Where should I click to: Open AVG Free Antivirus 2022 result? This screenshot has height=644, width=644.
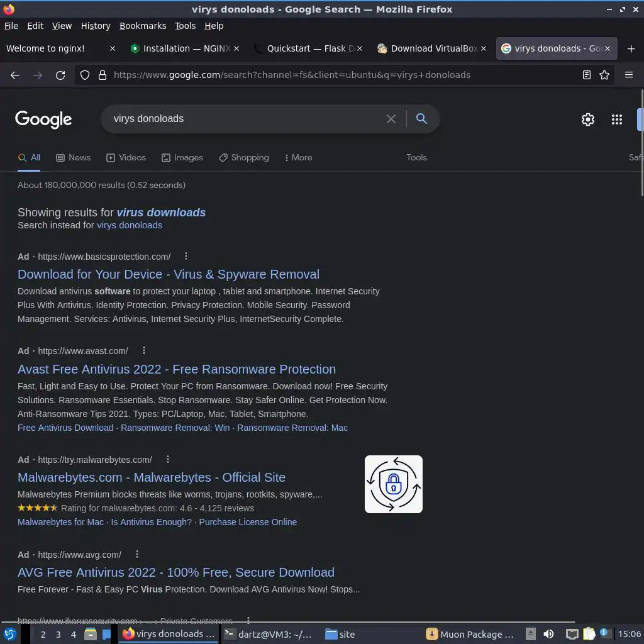click(176, 572)
